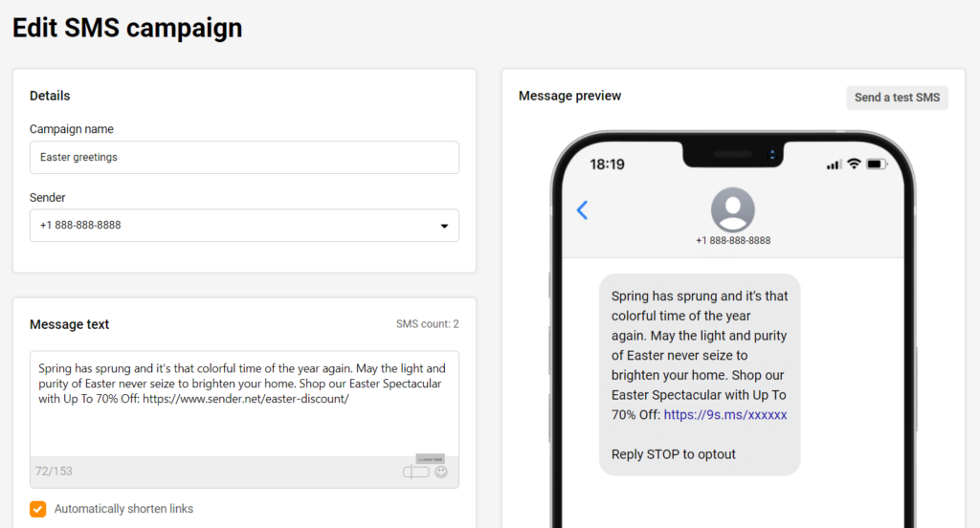Screen dimensions: 980x528
Task: Open the Sender dropdown arrow
Action: click(444, 227)
